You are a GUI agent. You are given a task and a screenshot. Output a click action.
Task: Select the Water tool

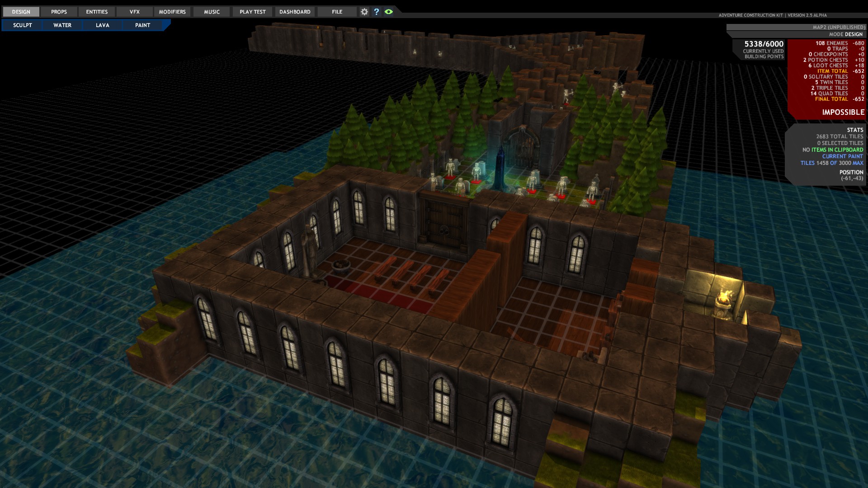click(62, 25)
